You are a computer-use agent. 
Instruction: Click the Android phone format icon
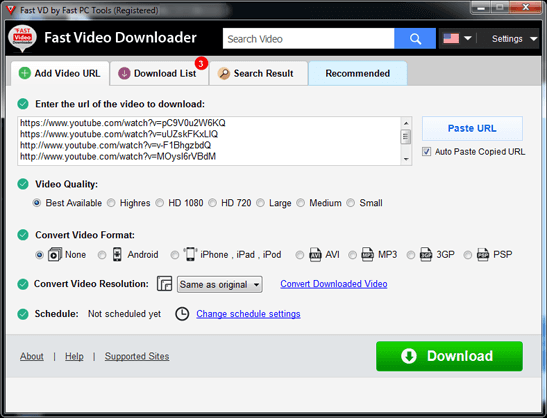pos(117,254)
